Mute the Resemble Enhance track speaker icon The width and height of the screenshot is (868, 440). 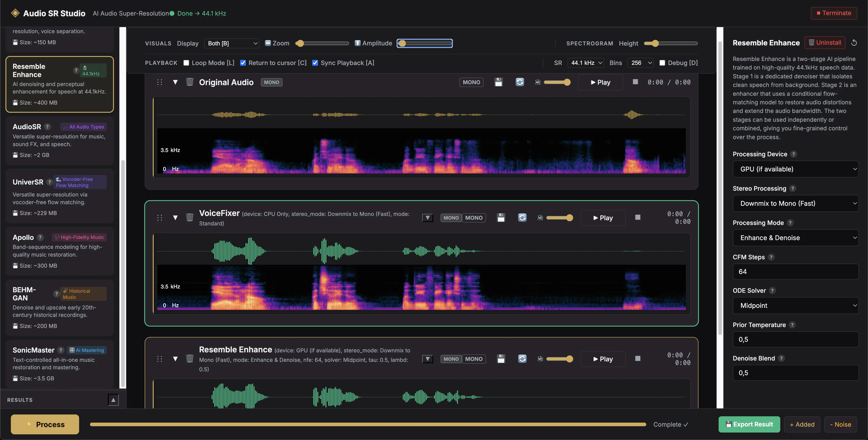click(540, 359)
